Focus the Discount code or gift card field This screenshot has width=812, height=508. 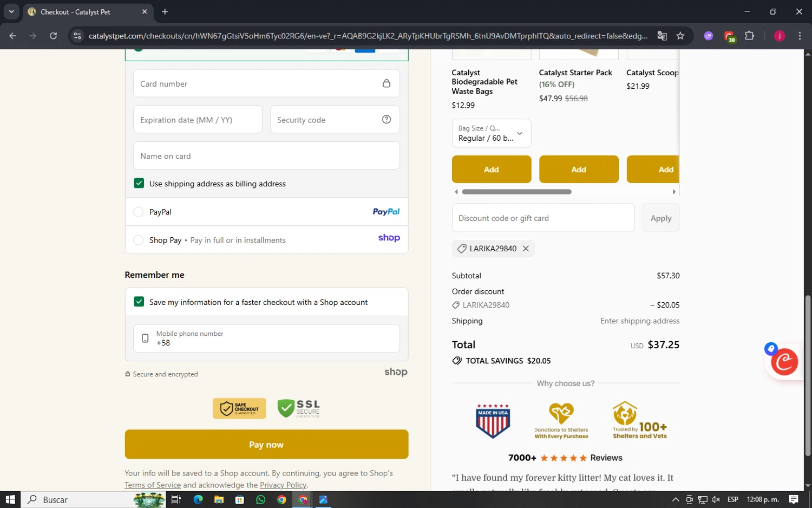(x=543, y=218)
